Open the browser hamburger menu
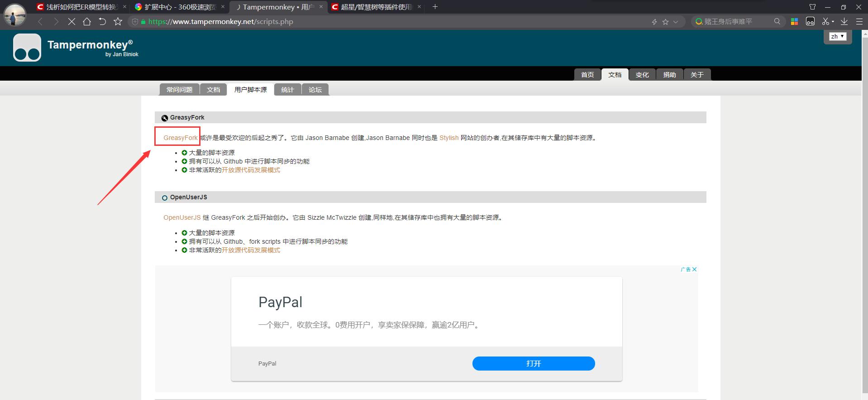868x400 pixels. [x=859, y=21]
